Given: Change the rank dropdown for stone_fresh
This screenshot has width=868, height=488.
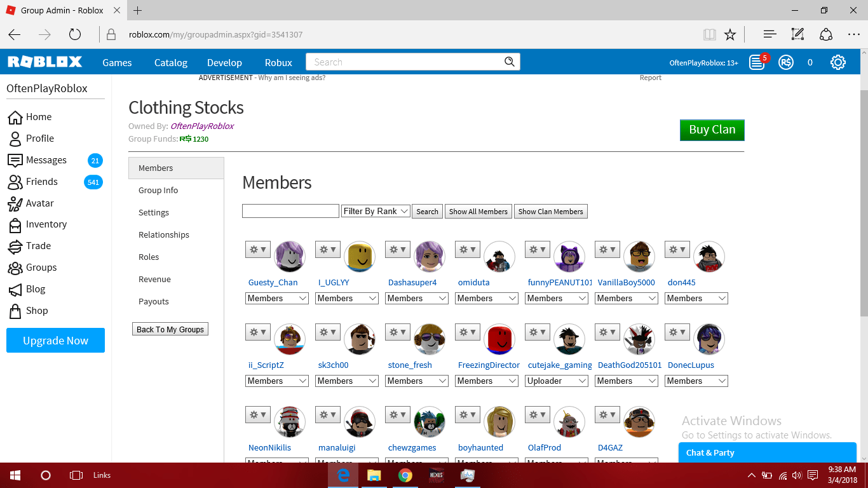Looking at the screenshot, I should [417, 381].
